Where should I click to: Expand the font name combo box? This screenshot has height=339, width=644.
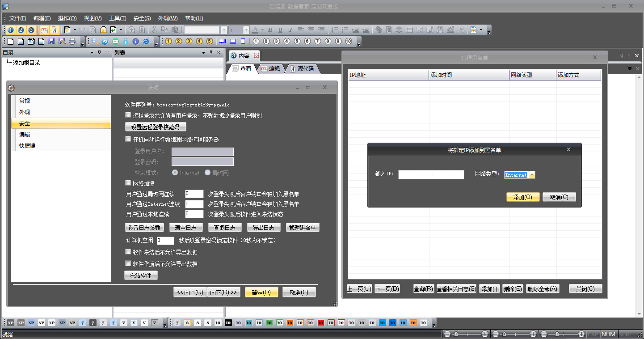[x=224, y=30]
